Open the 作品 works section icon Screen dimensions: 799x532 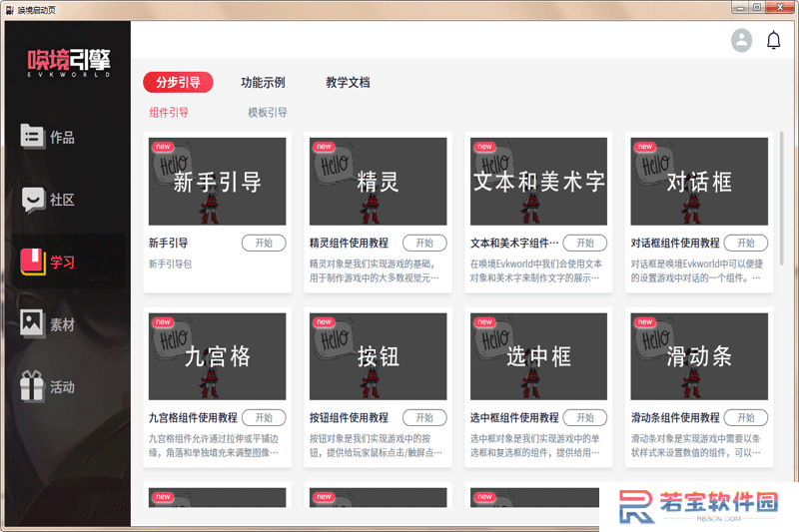click(x=32, y=137)
